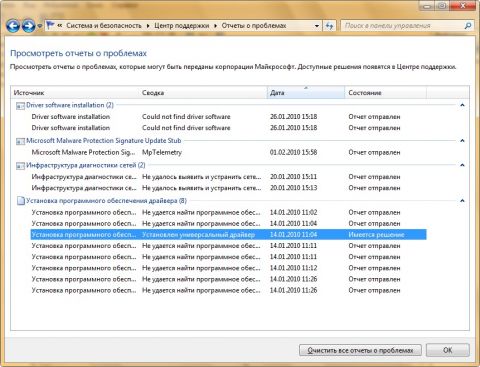Select the Microsoft Malware Protection Signature Update Stub title

pyautogui.click(x=104, y=141)
